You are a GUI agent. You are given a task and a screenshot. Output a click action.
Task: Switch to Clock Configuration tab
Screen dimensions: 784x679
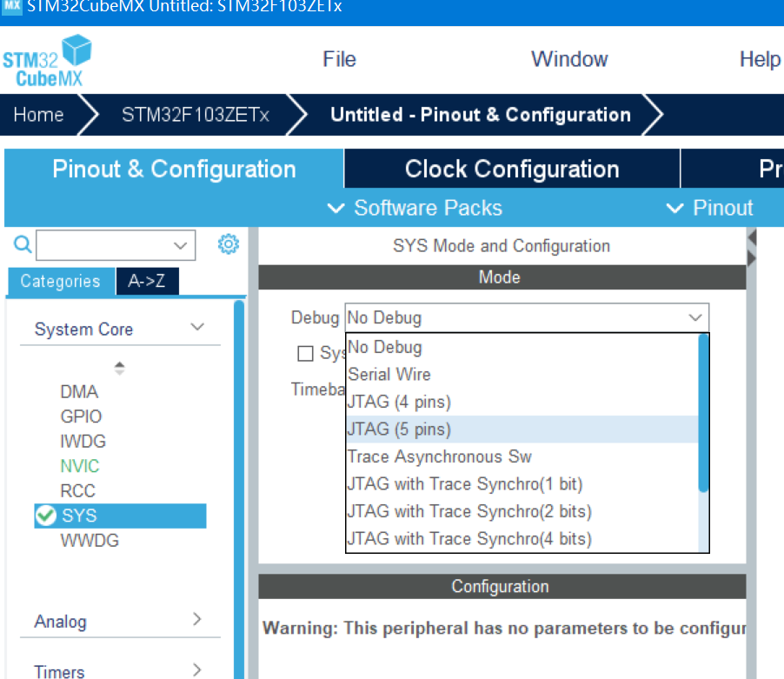click(512, 169)
